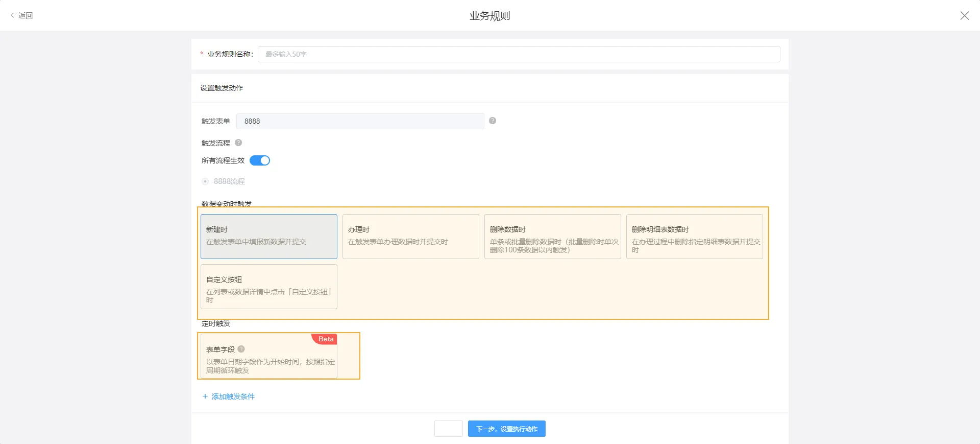
Task: Select the 8888流程 radio button
Action: [205, 181]
